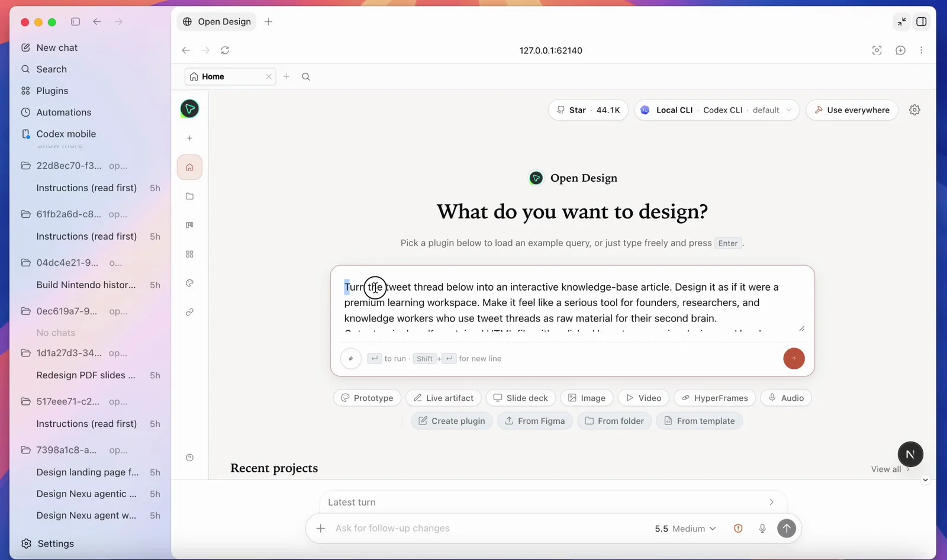
Task: Open the link icon in the rail
Action: 189,312
